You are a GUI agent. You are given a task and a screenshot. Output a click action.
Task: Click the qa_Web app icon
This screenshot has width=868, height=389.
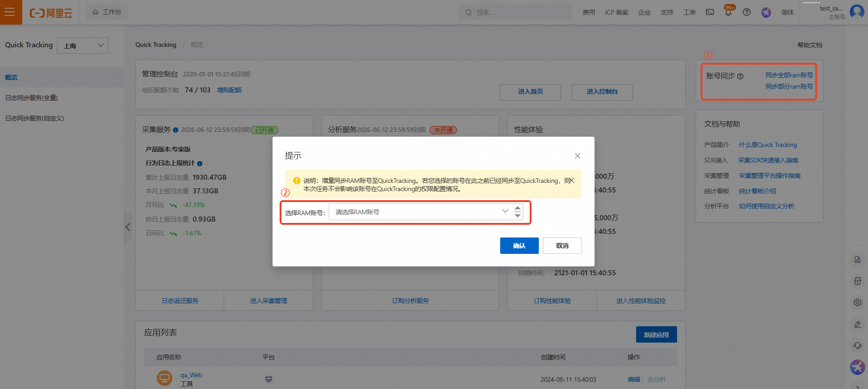tap(165, 378)
